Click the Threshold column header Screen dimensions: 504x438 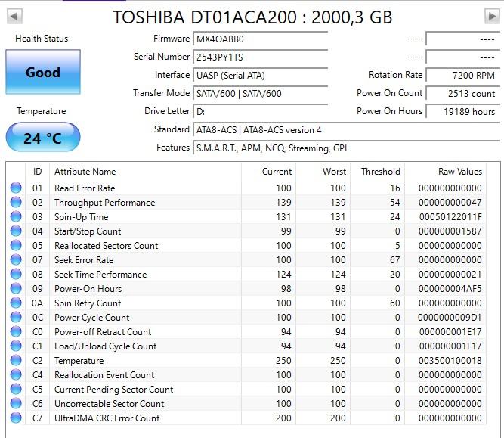coord(380,172)
